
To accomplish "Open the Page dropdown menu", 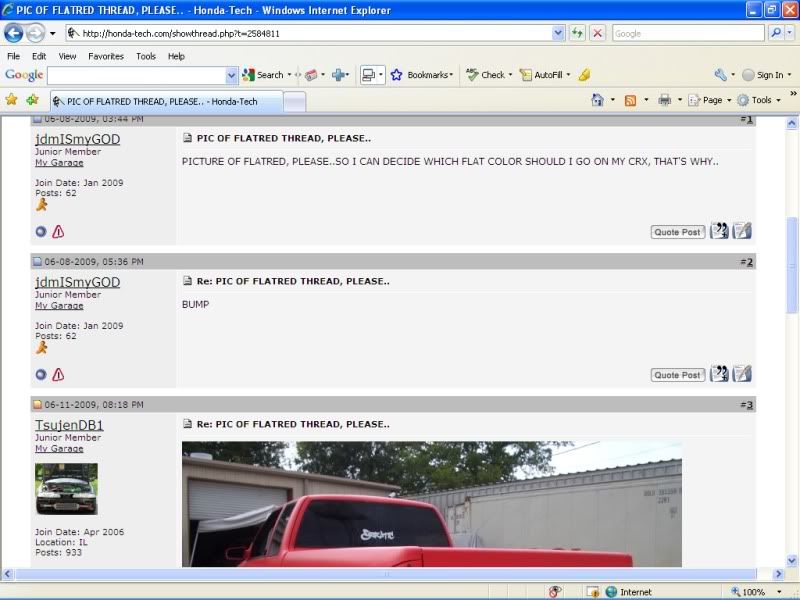I will click(711, 100).
